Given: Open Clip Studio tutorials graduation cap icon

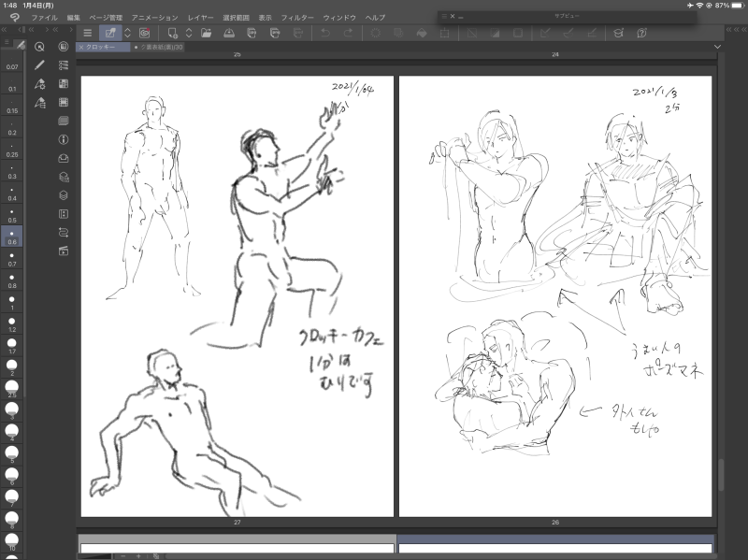Looking at the screenshot, I should (619, 33).
